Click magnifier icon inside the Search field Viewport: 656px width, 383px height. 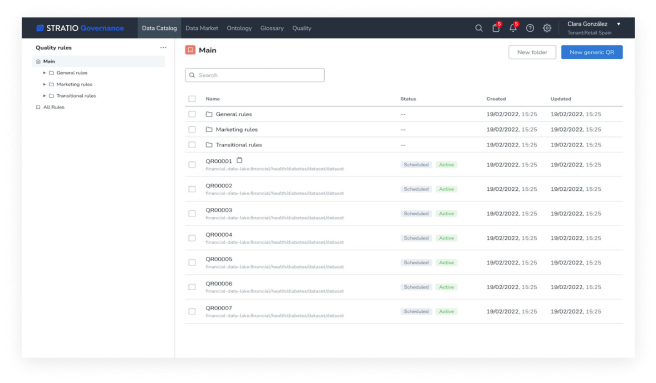point(192,75)
